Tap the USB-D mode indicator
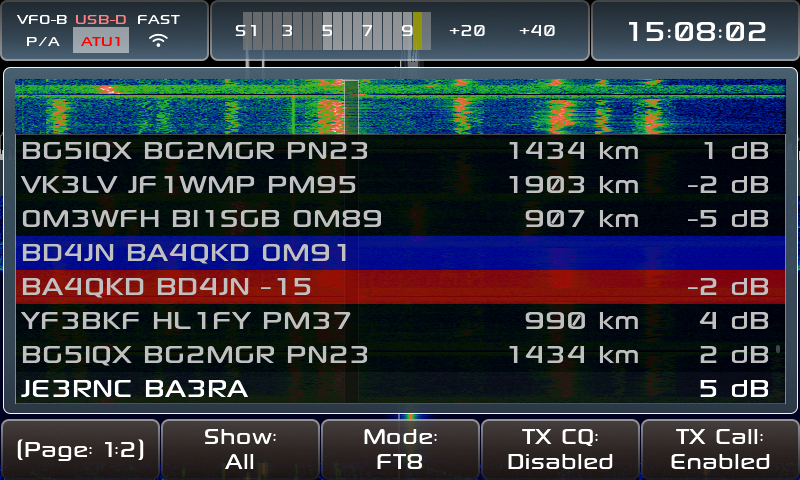This screenshot has height=480, width=800. [101, 19]
